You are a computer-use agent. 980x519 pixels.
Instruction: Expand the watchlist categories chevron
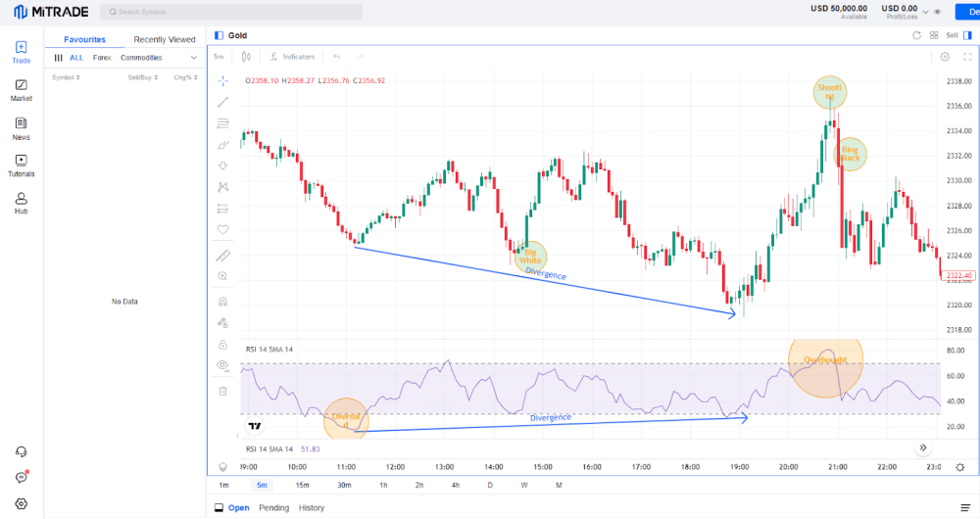coord(194,58)
